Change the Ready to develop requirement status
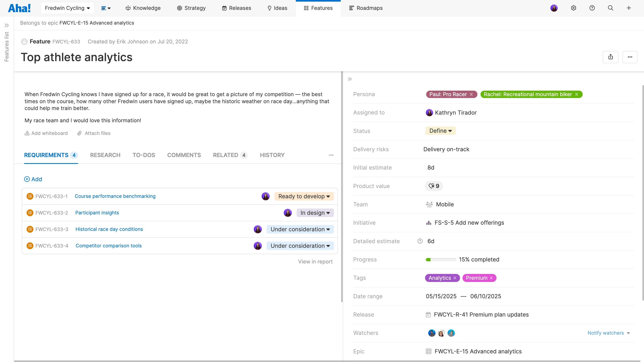The image size is (644, 362). (x=304, y=196)
